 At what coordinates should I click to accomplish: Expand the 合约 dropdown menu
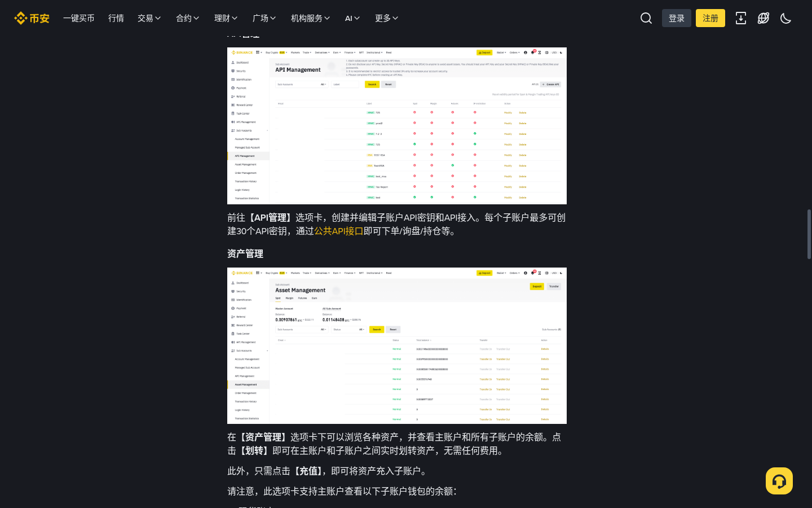point(188,18)
